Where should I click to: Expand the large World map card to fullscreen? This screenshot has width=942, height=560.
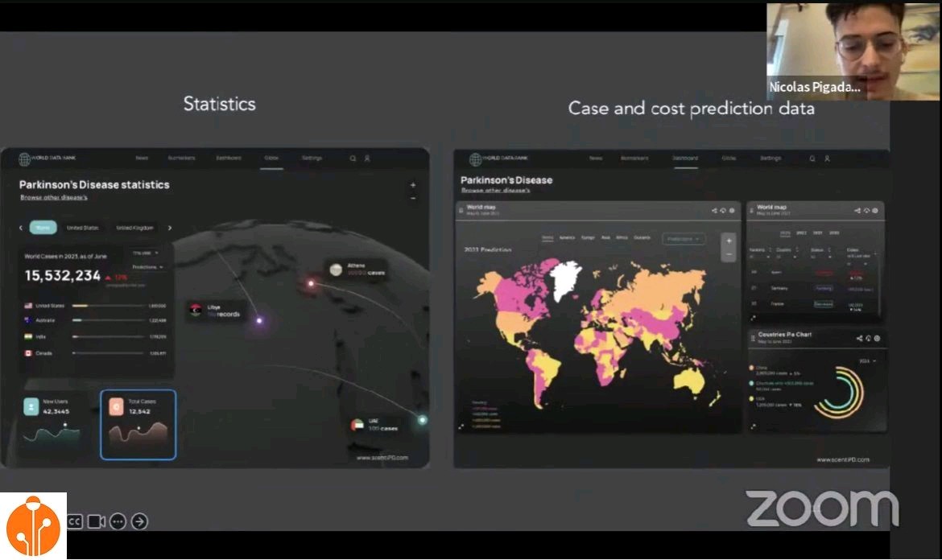[x=461, y=426]
